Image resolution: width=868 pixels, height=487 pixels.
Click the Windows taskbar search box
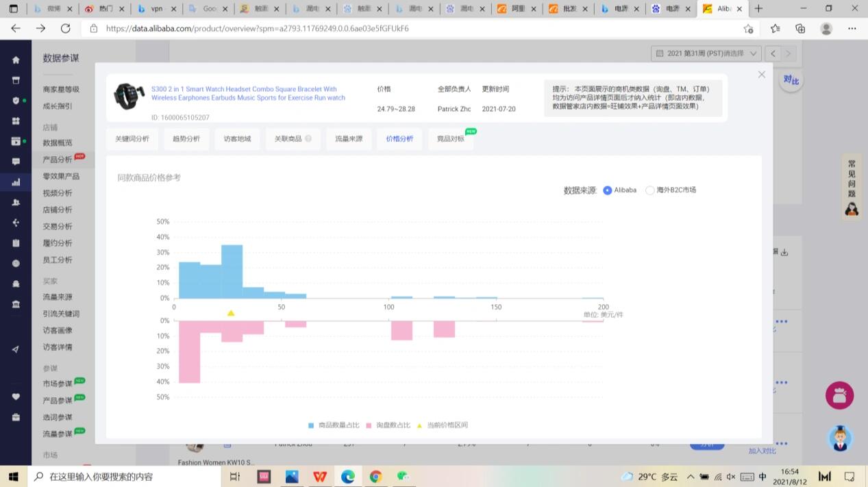(125, 477)
